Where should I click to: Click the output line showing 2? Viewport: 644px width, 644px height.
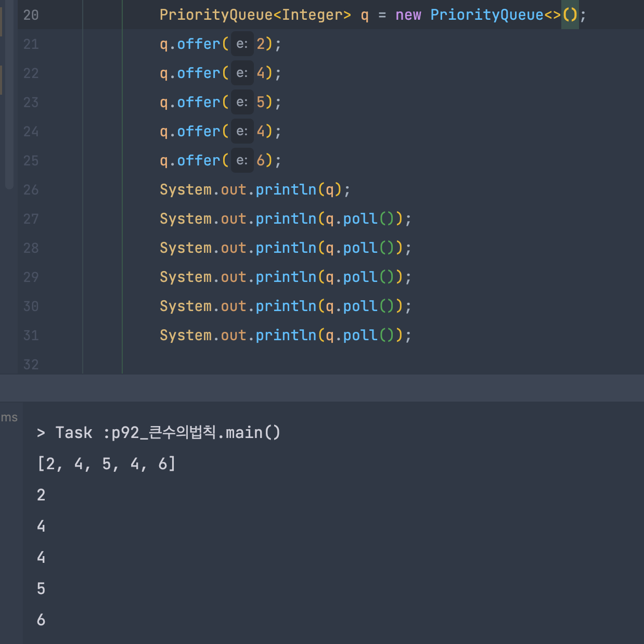[x=41, y=495]
